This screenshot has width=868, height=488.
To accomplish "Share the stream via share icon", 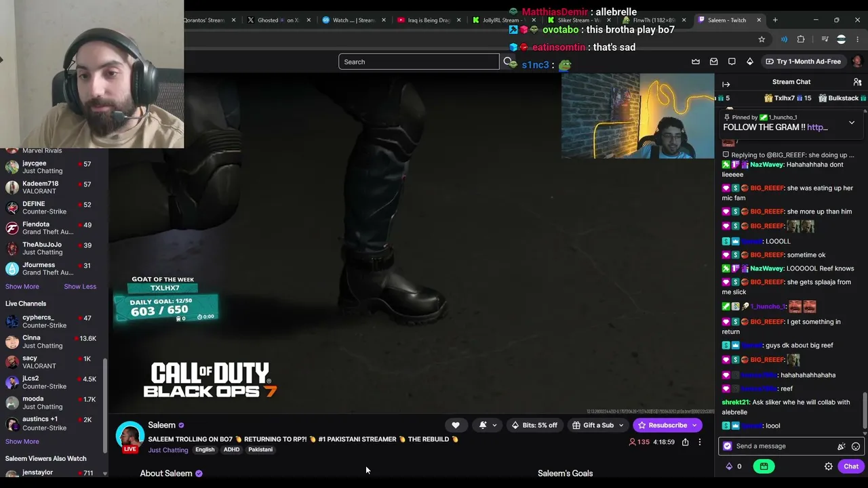I will click(x=686, y=442).
